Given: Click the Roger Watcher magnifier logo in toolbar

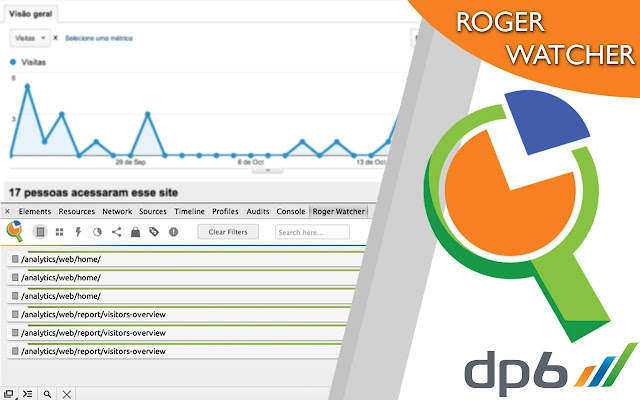Looking at the screenshot, I should tap(15, 231).
